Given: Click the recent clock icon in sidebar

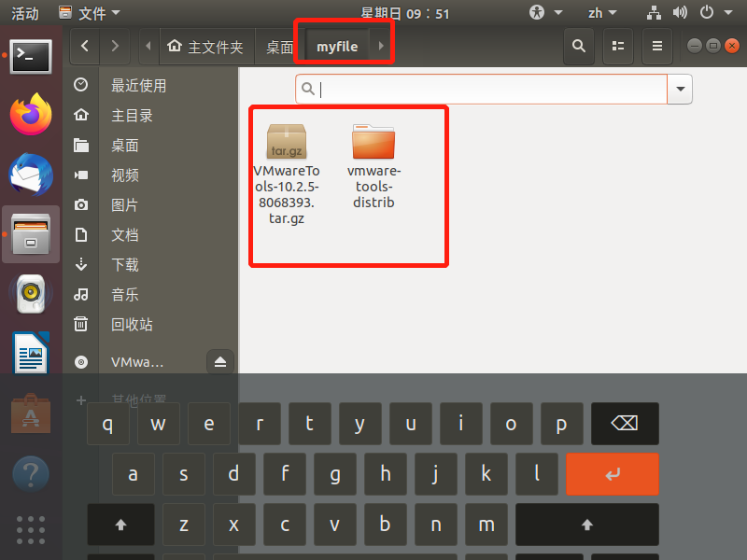Looking at the screenshot, I should coord(81,85).
